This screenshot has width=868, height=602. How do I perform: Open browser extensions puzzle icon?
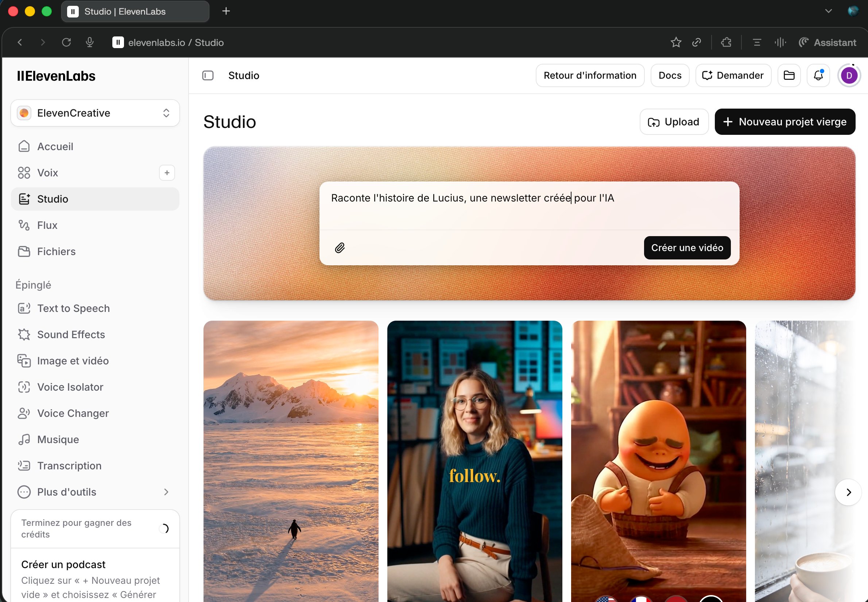pos(726,43)
